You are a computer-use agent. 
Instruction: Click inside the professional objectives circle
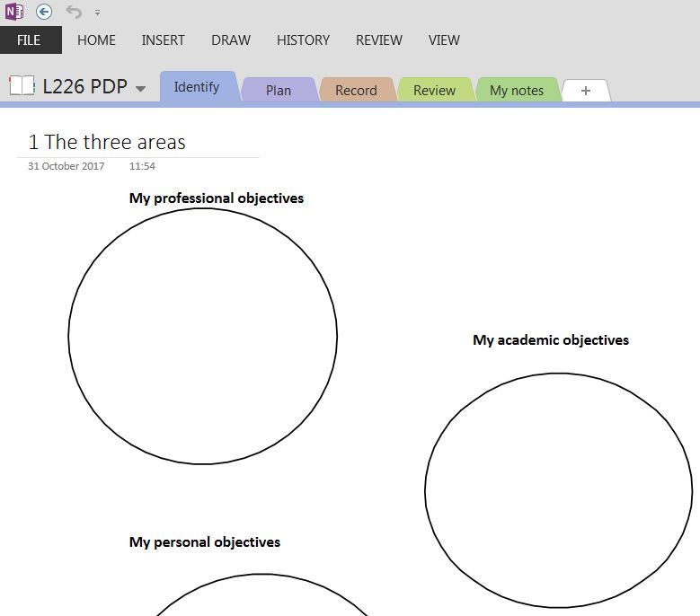pyautogui.click(x=203, y=337)
